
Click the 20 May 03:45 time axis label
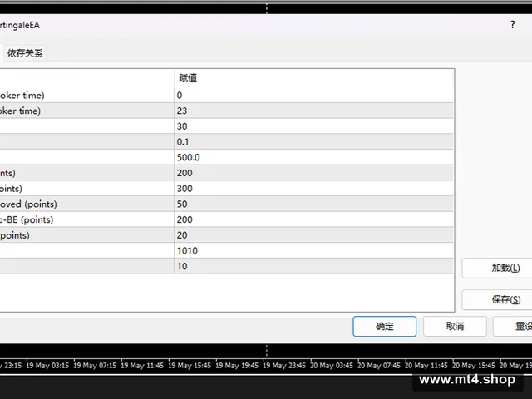pos(332,366)
